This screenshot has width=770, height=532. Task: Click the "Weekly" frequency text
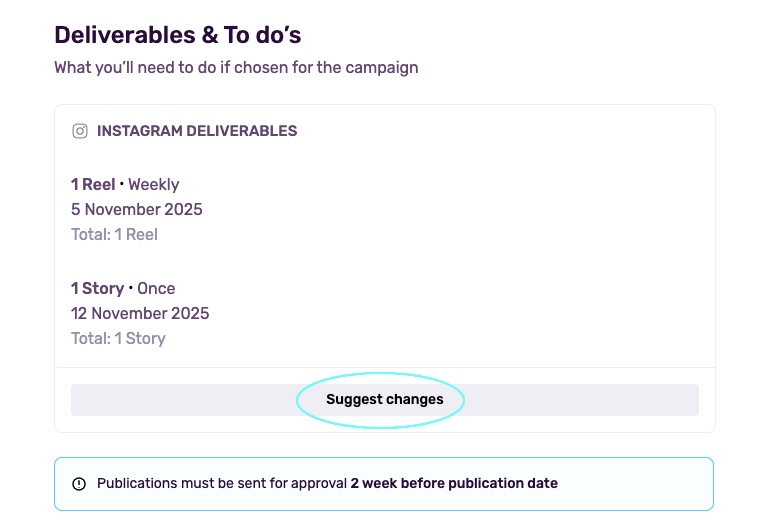[154, 184]
